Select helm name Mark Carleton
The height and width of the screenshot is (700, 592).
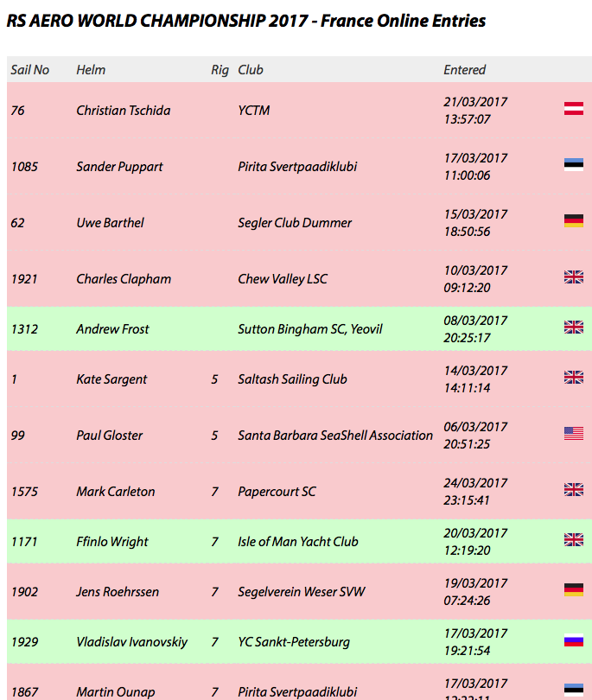pyautogui.click(x=116, y=492)
